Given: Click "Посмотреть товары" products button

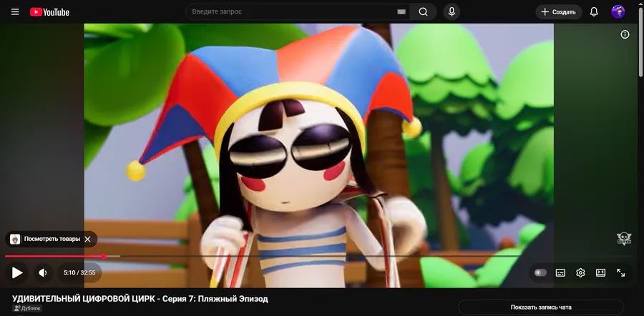Looking at the screenshot, I should tap(52, 239).
